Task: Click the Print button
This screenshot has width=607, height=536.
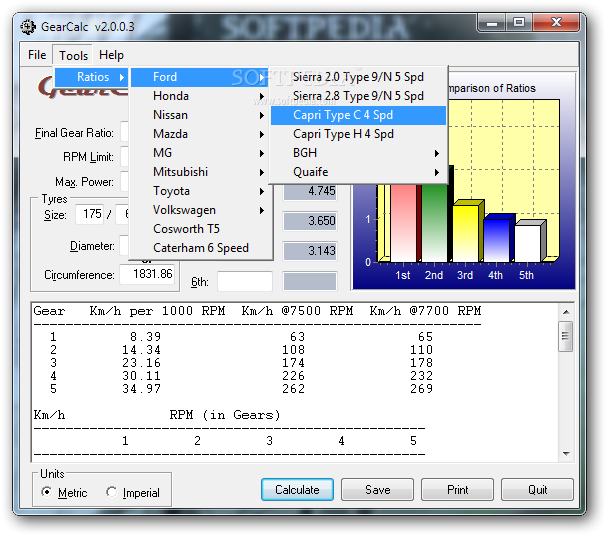Action: [x=458, y=490]
